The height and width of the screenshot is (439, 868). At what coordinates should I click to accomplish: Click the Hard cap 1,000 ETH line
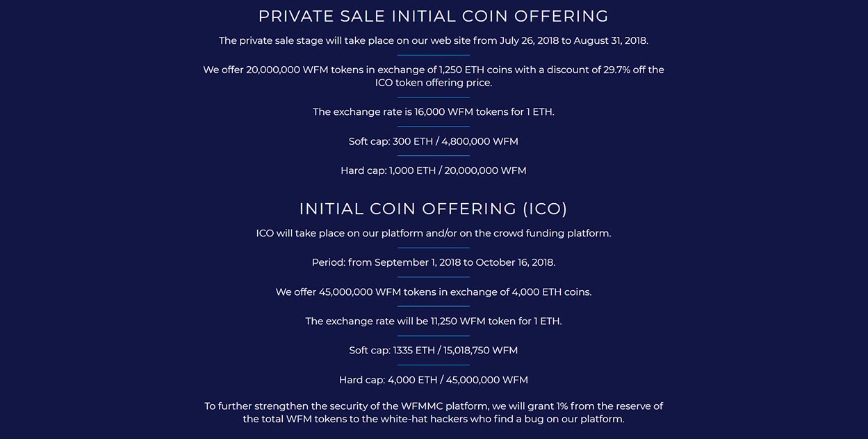pos(434,170)
